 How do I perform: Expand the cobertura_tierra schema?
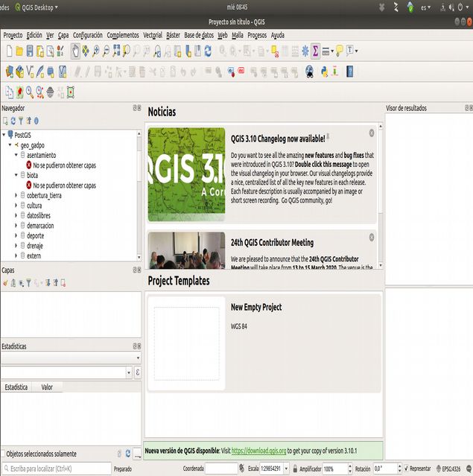tap(16, 195)
